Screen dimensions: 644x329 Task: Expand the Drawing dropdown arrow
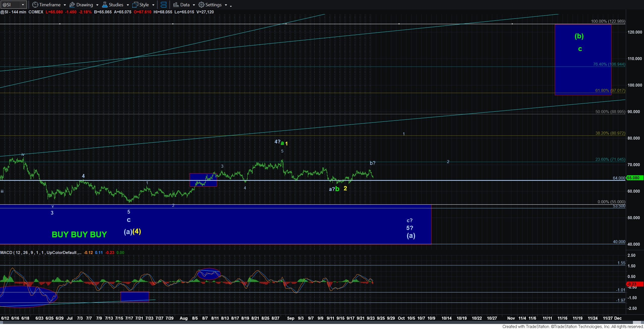point(97,5)
